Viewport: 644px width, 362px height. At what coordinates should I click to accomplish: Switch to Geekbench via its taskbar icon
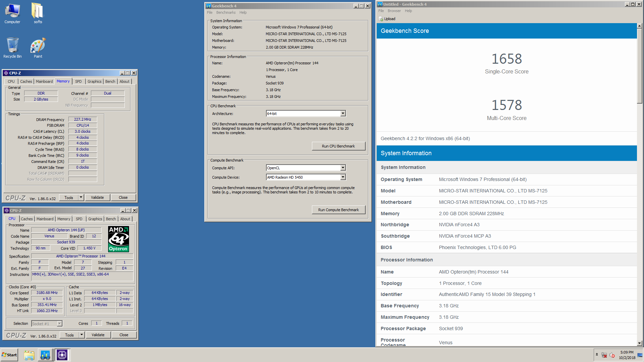point(45,355)
